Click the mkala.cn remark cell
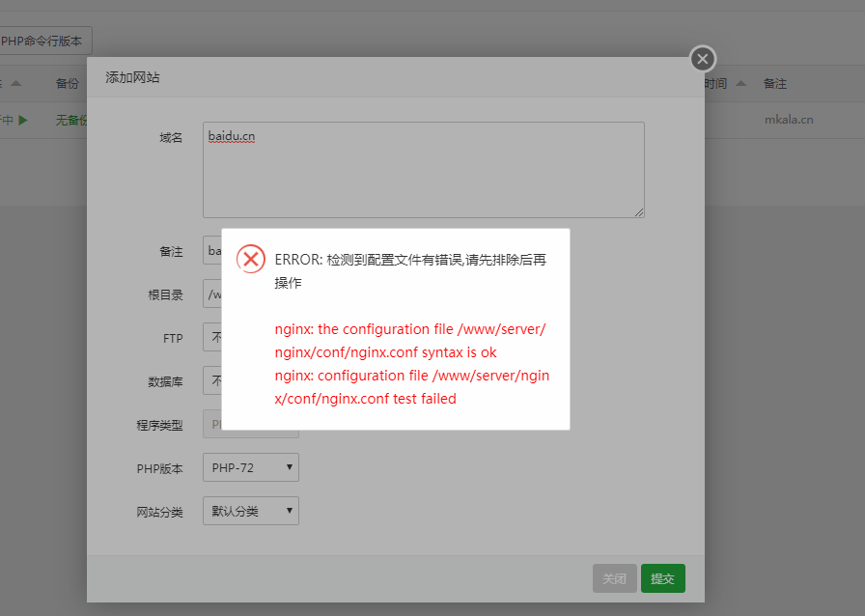 tap(789, 120)
